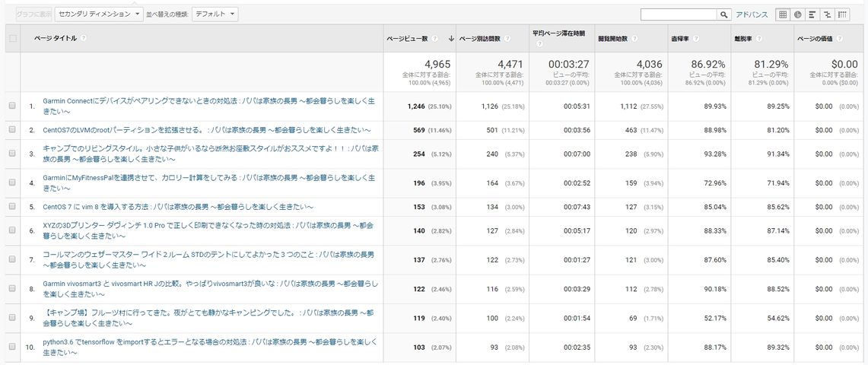Check the CentOS 7 vim 8 row checkbox
This screenshot has width=868, height=365.
(x=12, y=207)
